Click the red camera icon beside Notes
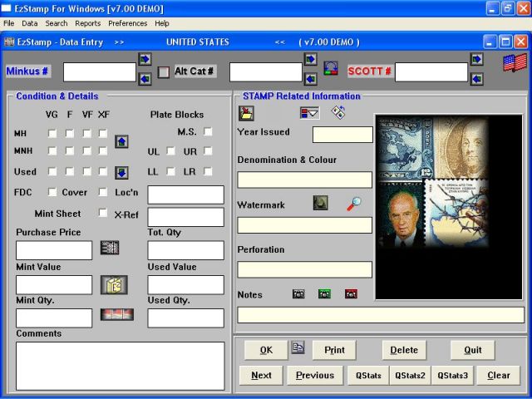This screenshot has height=399, width=532. coord(350,294)
